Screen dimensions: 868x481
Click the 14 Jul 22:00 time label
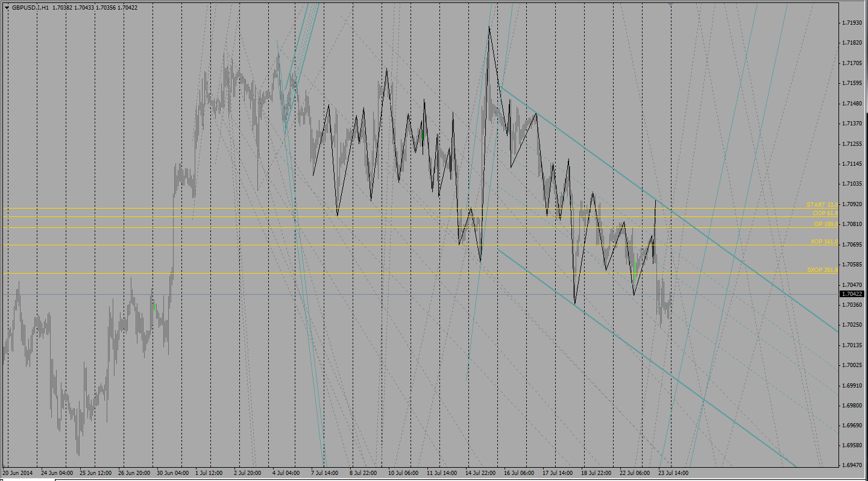click(x=480, y=473)
